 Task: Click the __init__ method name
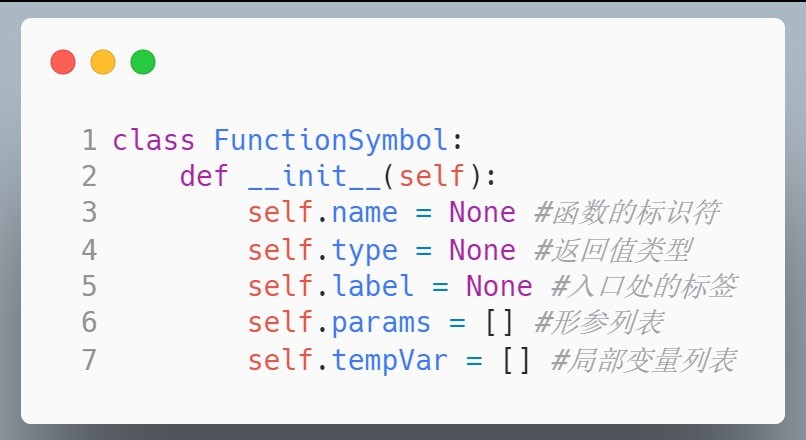pos(314,176)
